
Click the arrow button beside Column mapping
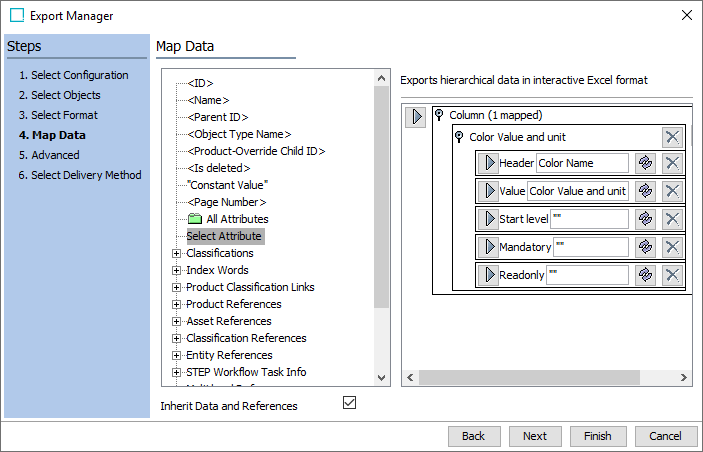pyautogui.click(x=415, y=117)
